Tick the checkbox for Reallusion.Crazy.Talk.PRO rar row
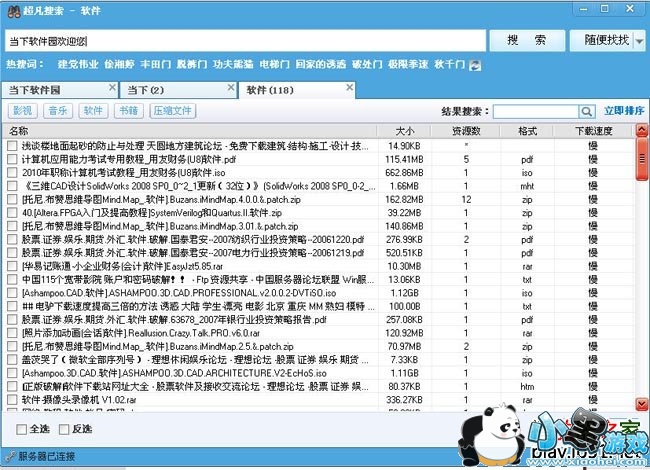This screenshot has height=470, width=650. 12,333
